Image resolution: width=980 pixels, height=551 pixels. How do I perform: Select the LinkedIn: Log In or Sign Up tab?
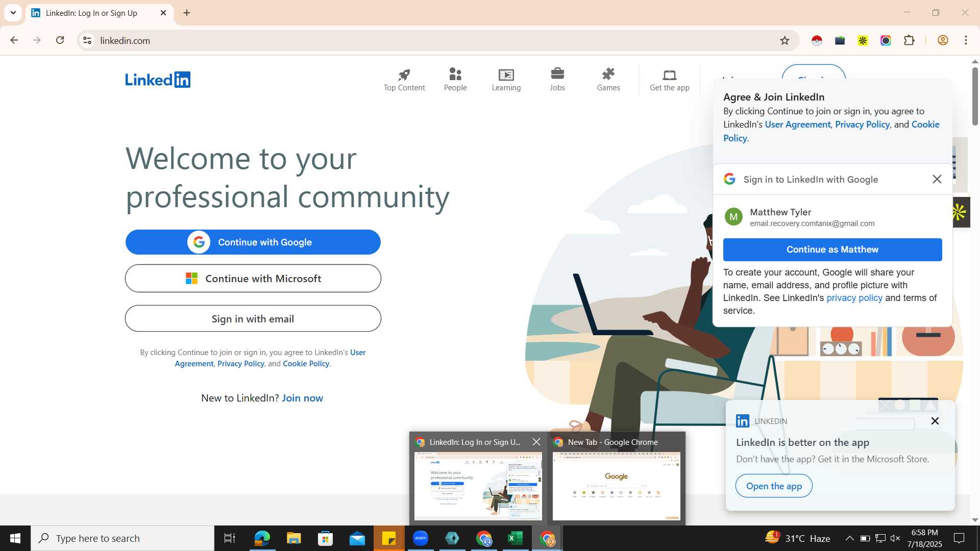point(100,13)
